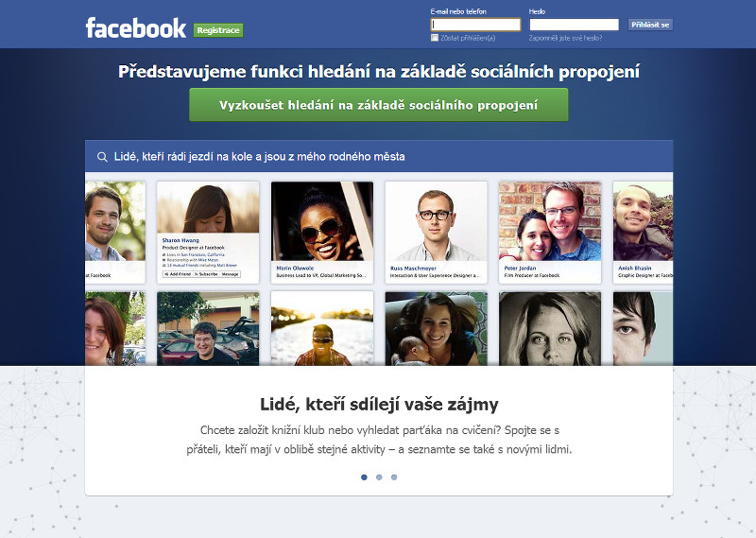Click the Anish Bhasin name link
This screenshot has width=756, height=538.
pos(634,269)
